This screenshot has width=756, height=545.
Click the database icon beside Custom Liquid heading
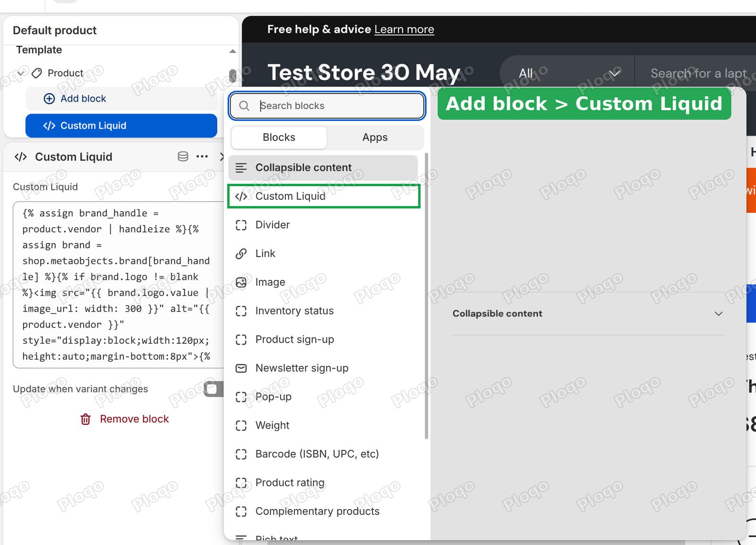tap(183, 156)
